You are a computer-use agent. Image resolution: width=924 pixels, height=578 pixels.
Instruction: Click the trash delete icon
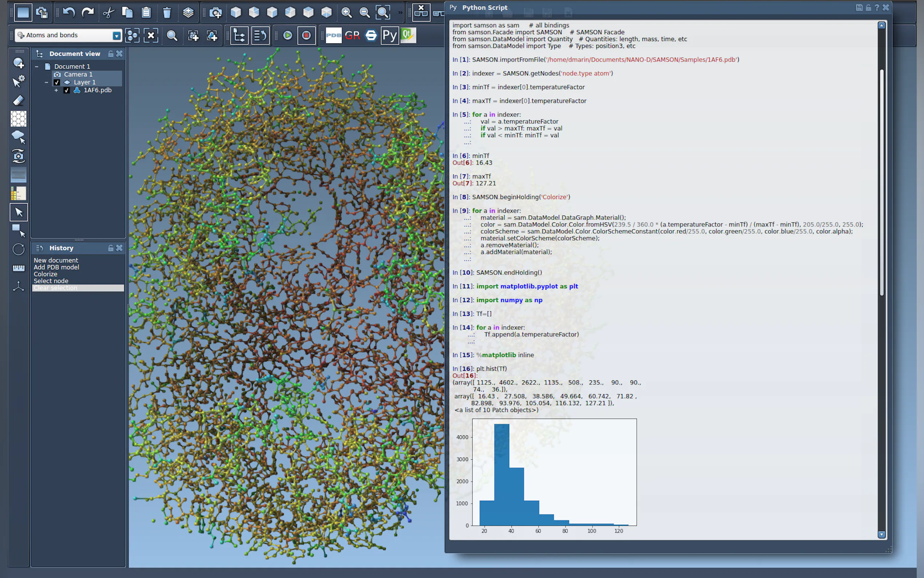tap(167, 13)
